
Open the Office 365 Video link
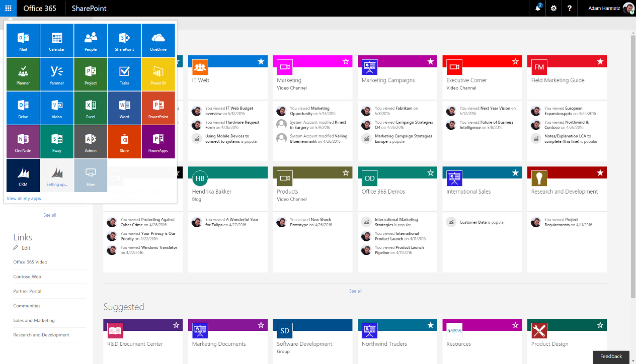(30, 262)
